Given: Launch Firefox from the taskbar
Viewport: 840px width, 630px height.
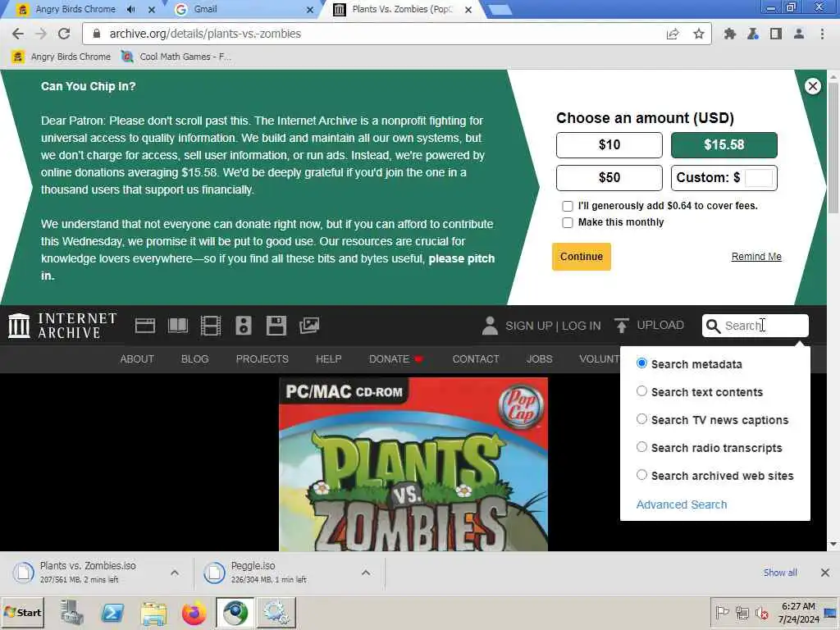Looking at the screenshot, I should pyautogui.click(x=194, y=612).
